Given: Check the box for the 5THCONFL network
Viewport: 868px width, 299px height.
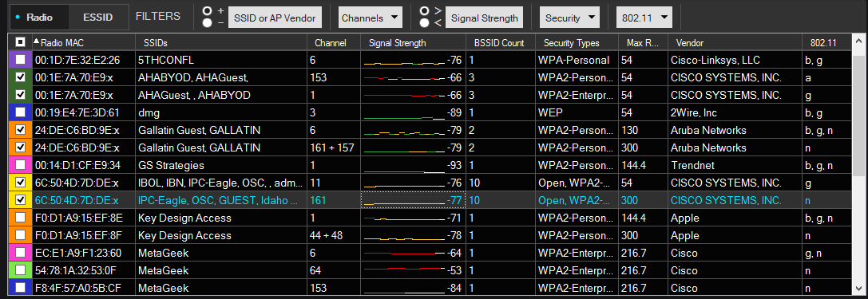Looking at the screenshot, I should (21, 60).
